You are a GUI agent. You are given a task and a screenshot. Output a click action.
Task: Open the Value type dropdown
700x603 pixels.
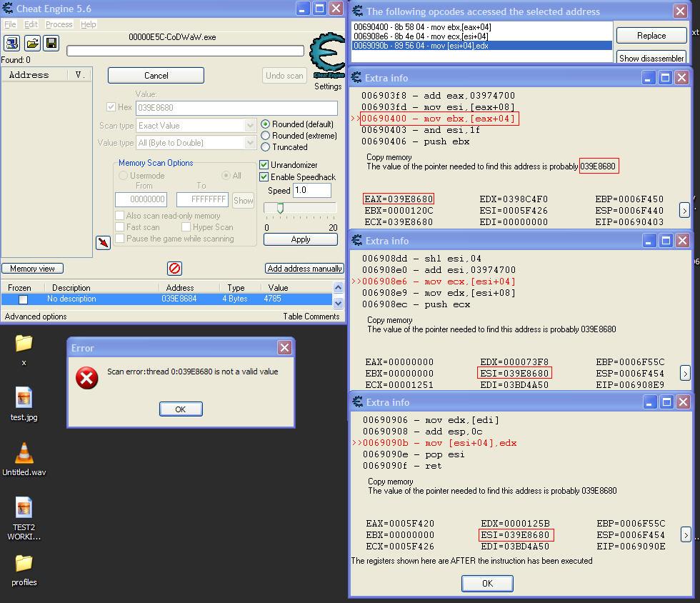(250, 143)
